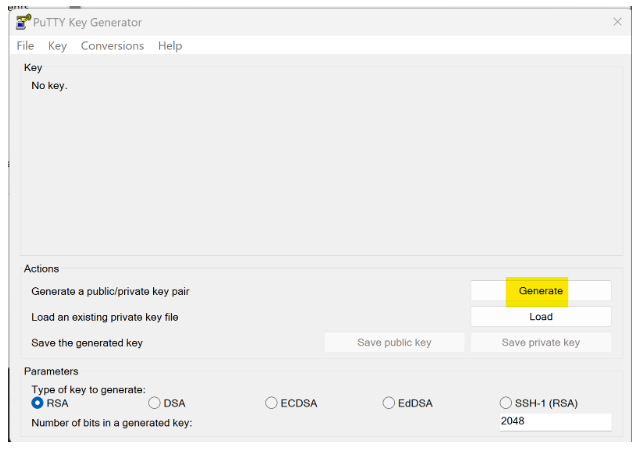Screen dimensions: 643x452
Task: Click the "Save the generated key" label
Action: point(87,343)
